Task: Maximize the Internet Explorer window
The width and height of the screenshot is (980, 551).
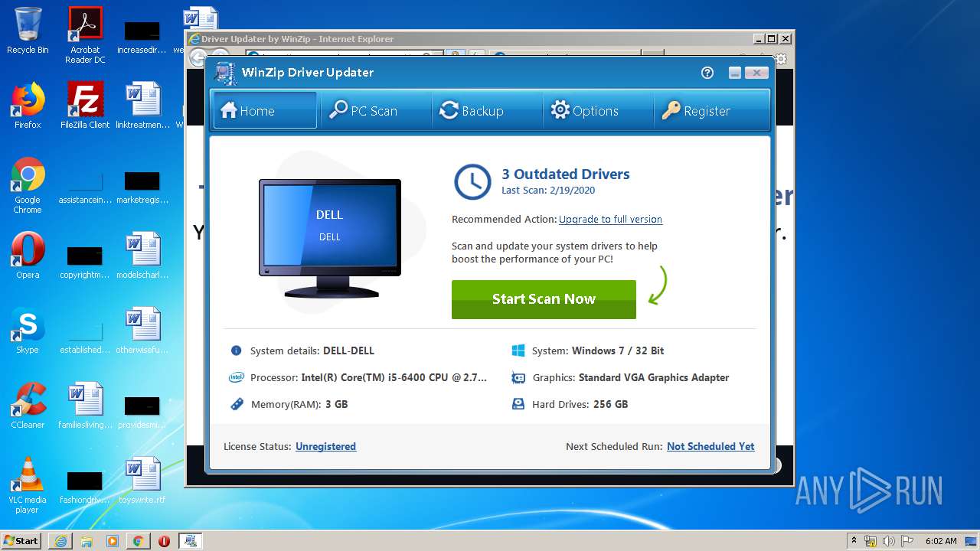Action: point(772,39)
